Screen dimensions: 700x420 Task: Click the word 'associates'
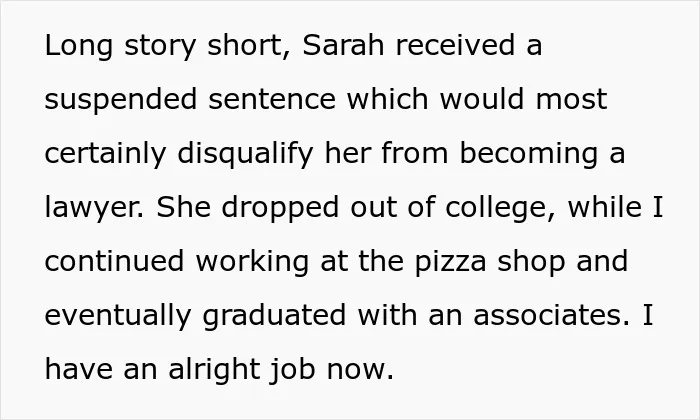pyautogui.click(x=551, y=315)
